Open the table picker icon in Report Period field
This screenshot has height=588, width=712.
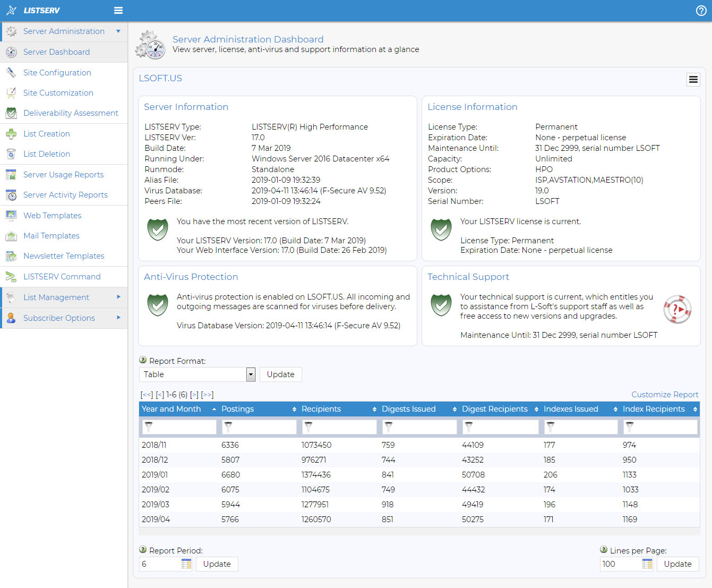coord(186,564)
